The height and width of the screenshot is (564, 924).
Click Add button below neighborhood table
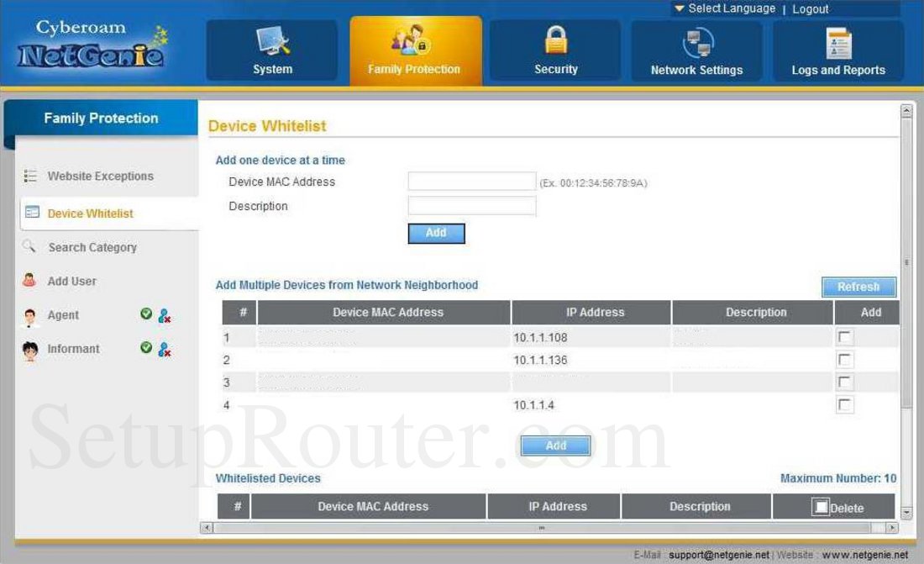tap(555, 446)
